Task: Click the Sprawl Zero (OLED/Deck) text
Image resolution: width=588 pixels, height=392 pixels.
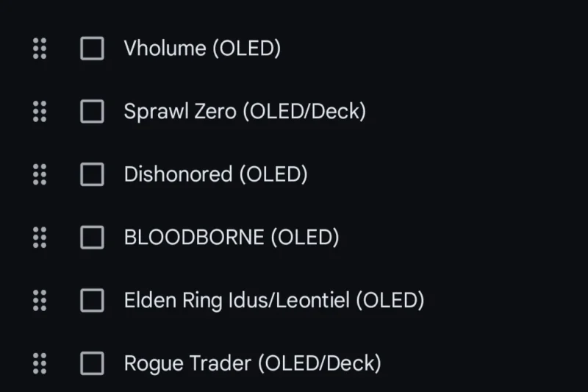Action: (x=245, y=111)
